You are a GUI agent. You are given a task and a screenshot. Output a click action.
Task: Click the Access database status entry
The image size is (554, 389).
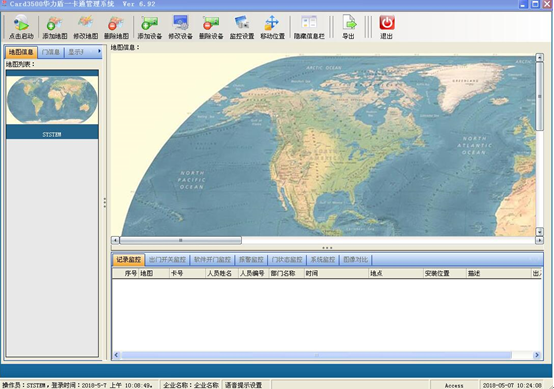(x=454, y=385)
